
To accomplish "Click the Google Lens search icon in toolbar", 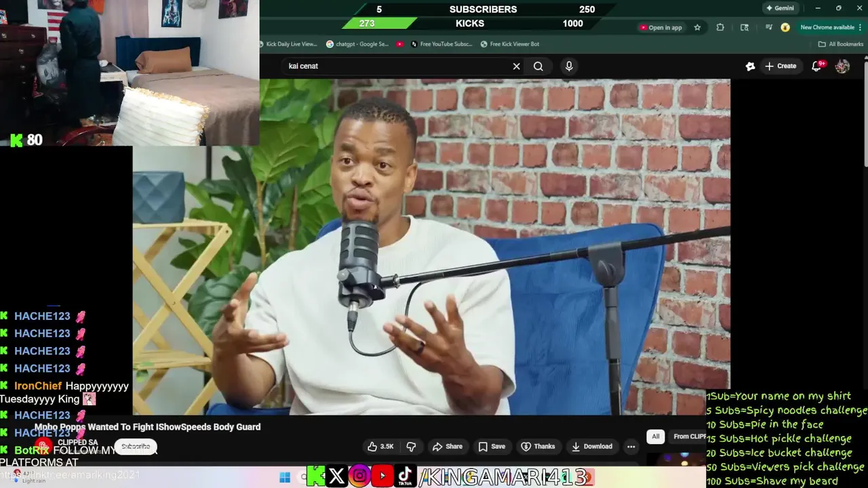I will point(745,28).
